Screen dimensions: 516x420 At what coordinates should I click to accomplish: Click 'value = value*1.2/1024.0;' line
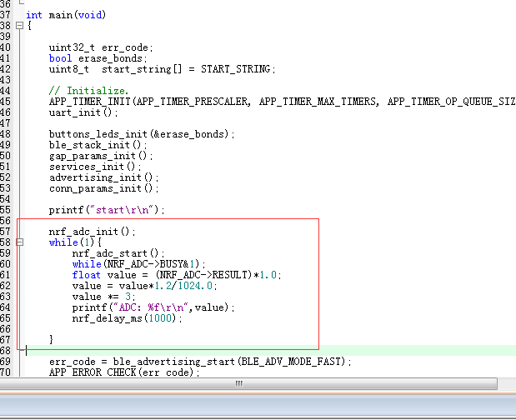click(x=145, y=286)
